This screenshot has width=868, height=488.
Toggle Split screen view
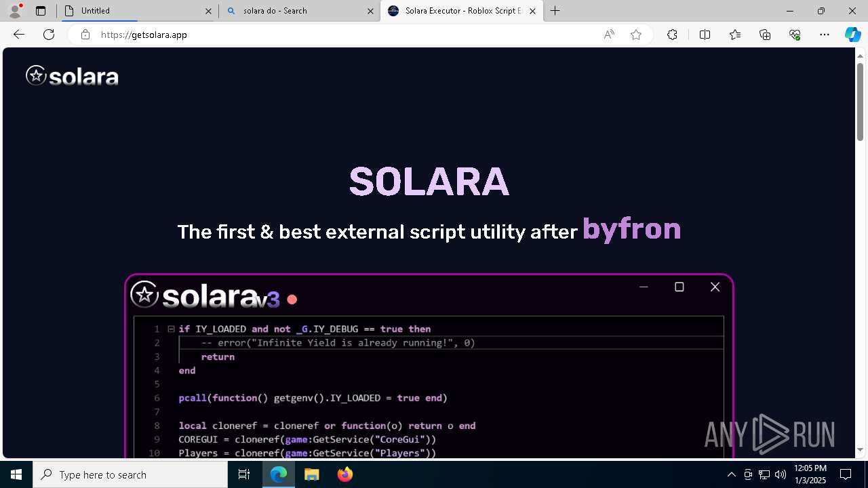pyautogui.click(x=705, y=35)
